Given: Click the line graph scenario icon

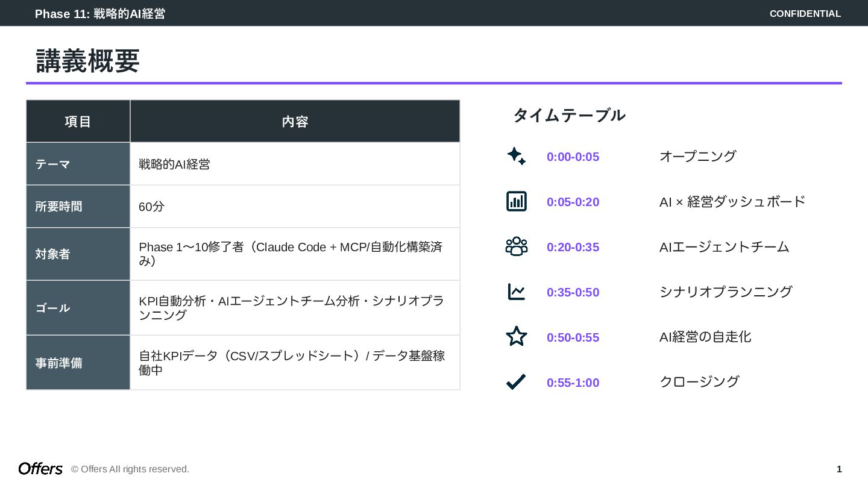Looking at the screenshot, I should (516, 292).
